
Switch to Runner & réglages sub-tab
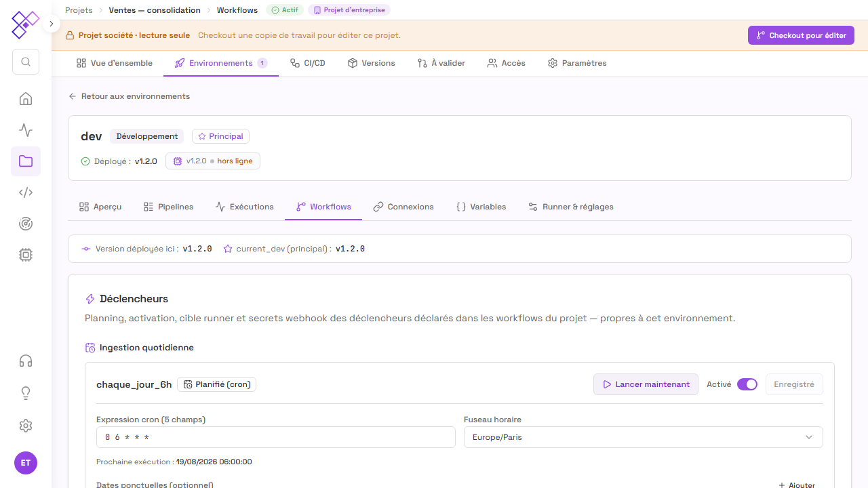[571, 207]
